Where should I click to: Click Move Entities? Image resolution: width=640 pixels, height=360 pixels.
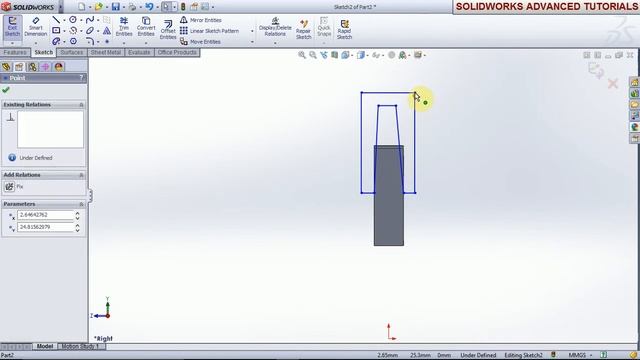200,42
